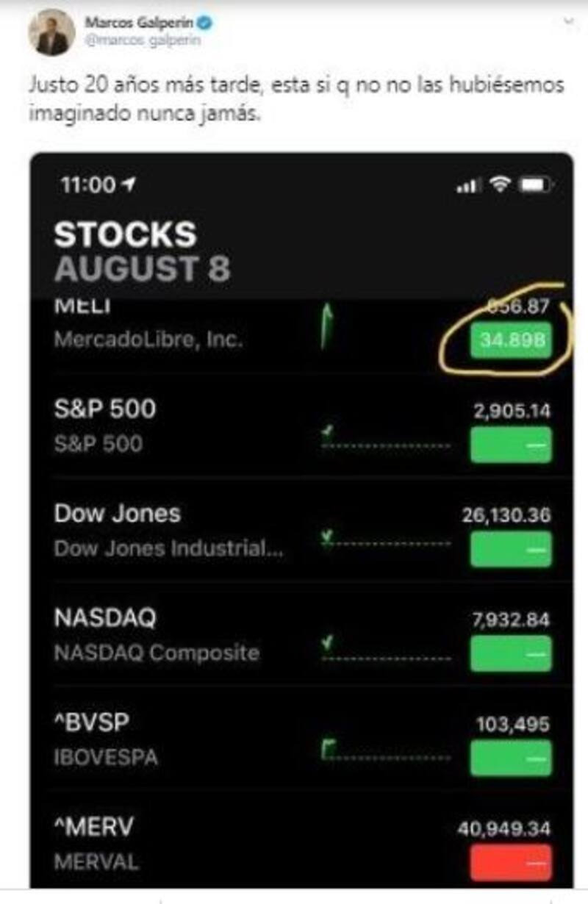The height and width of the screenshot is (904, 588).
Task: Tap the location arrow beside 11:00
Action: pos(132,185)
